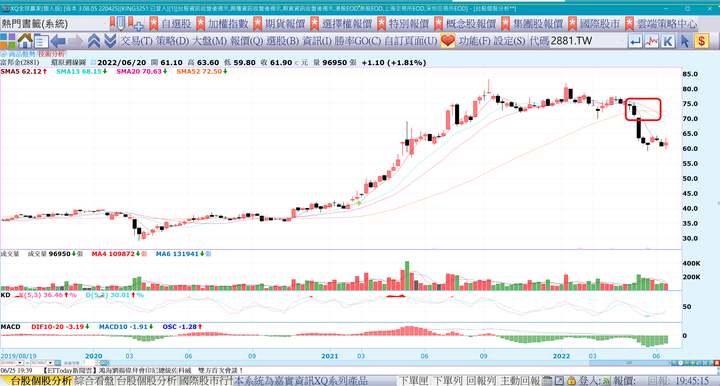The height and width of the screenshot is (386, 720).
Task: Open 期貨報價 bookmark
Action: pyautogui.click(x=280, y=23)
